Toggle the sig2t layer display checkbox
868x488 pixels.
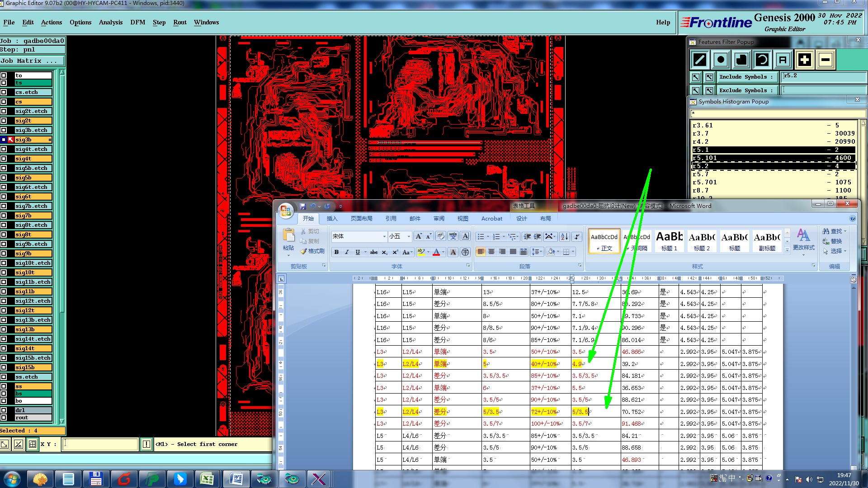4,121
